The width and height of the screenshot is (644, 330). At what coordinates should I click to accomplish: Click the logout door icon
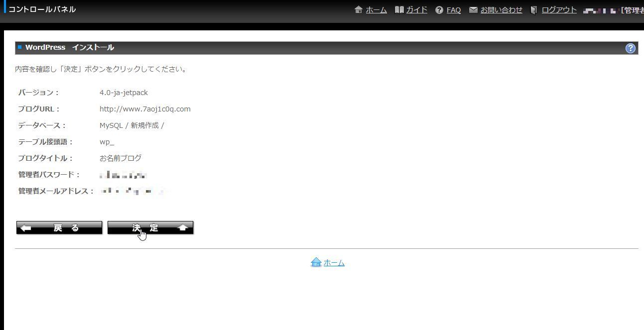[534, 10]
